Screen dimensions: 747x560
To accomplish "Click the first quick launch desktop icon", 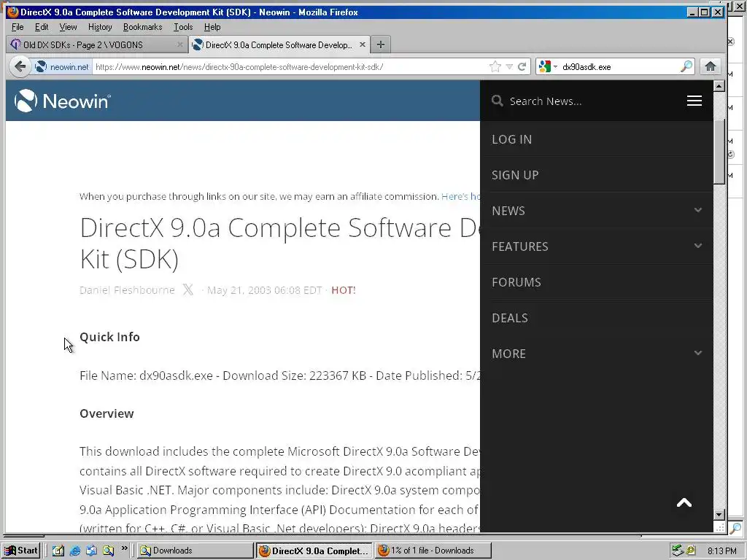I will point(58,551).
